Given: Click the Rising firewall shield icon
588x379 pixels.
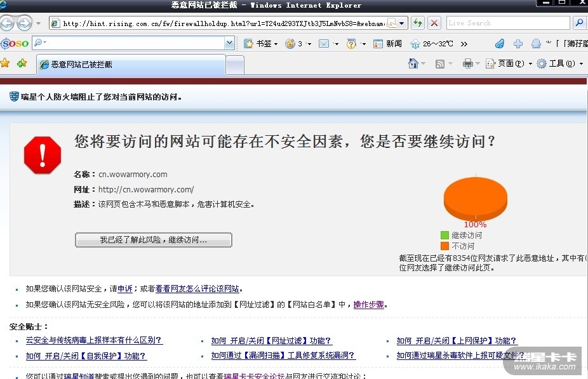Looking at the screenshot, I should coord(14,96).
